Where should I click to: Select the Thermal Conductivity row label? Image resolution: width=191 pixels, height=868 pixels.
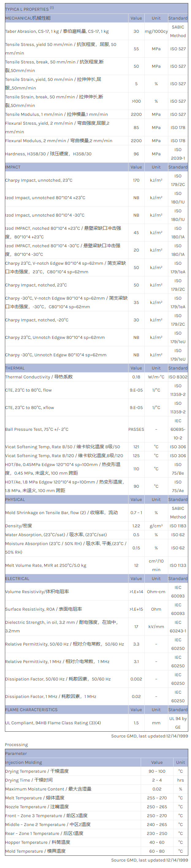pos(39,377)
